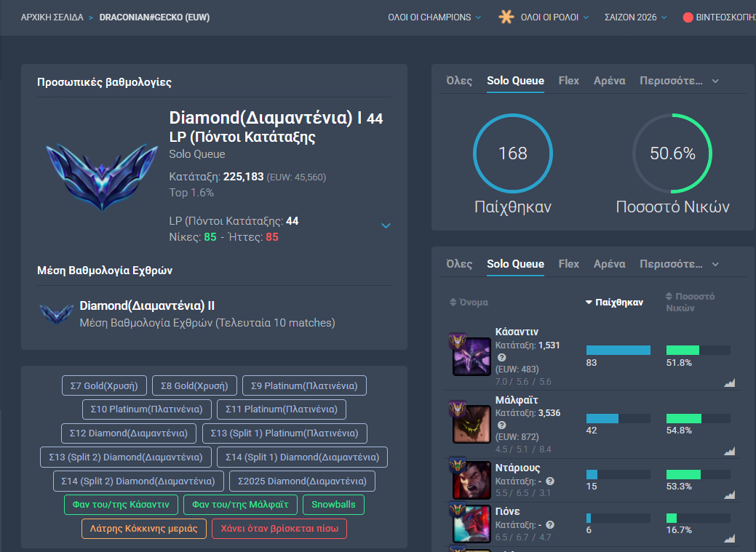Sort champions by Παίχθηκαν column
The image size is (756, 552).
[x=614, y=303]
